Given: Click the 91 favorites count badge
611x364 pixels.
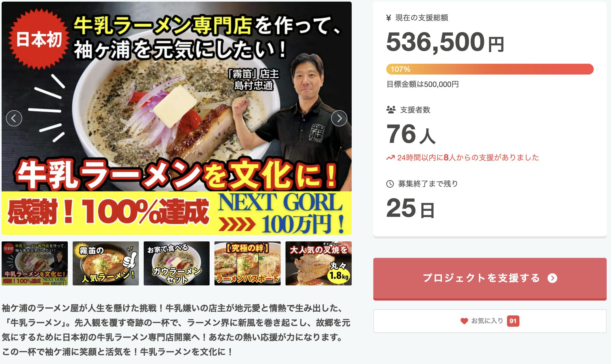Looking at the screenshot, I should coord(513,321).
